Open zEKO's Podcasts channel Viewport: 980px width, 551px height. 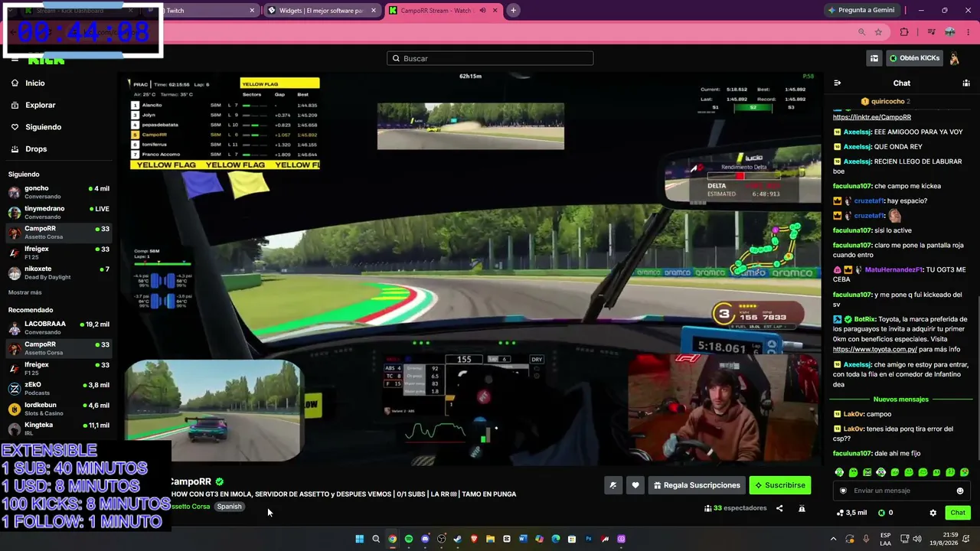click(59, 389)
